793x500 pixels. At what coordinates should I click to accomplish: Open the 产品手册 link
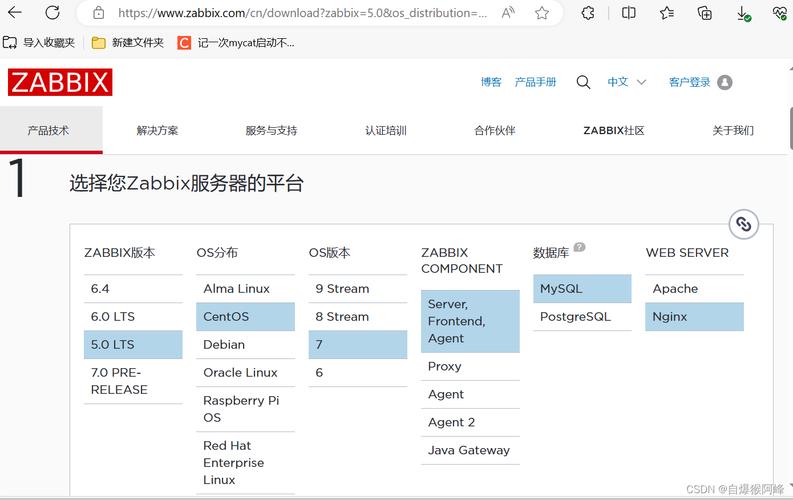[x=535, y=82]
